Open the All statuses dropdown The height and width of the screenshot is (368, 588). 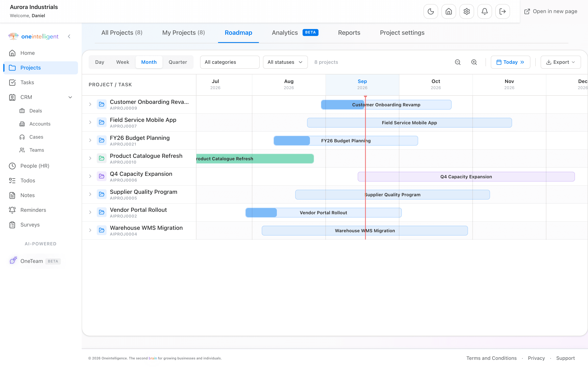click(285, 62)
